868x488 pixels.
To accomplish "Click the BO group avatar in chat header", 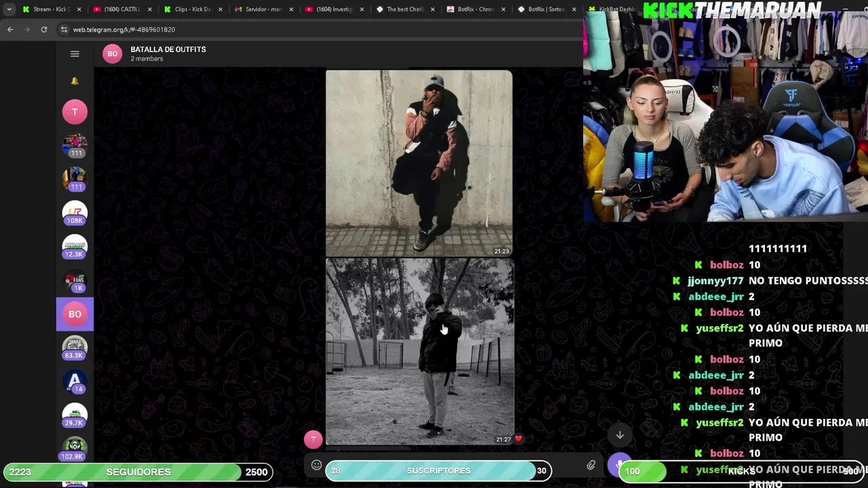I will coord(113,54).
